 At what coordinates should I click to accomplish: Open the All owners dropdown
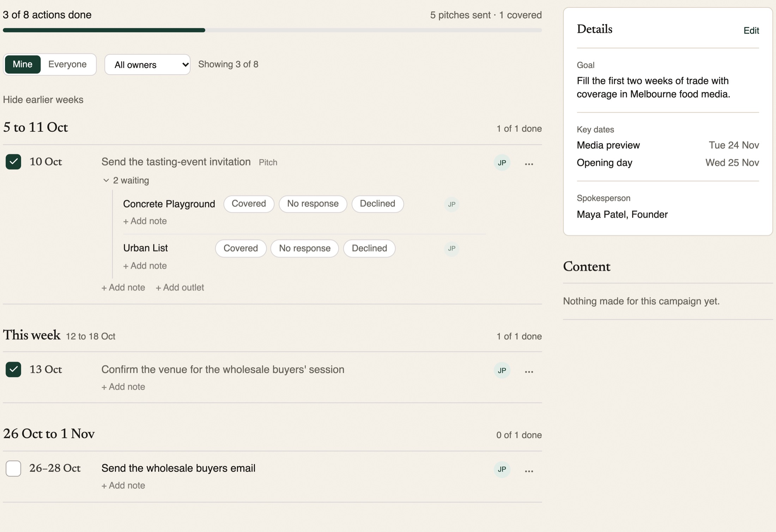tap(147, 65)
